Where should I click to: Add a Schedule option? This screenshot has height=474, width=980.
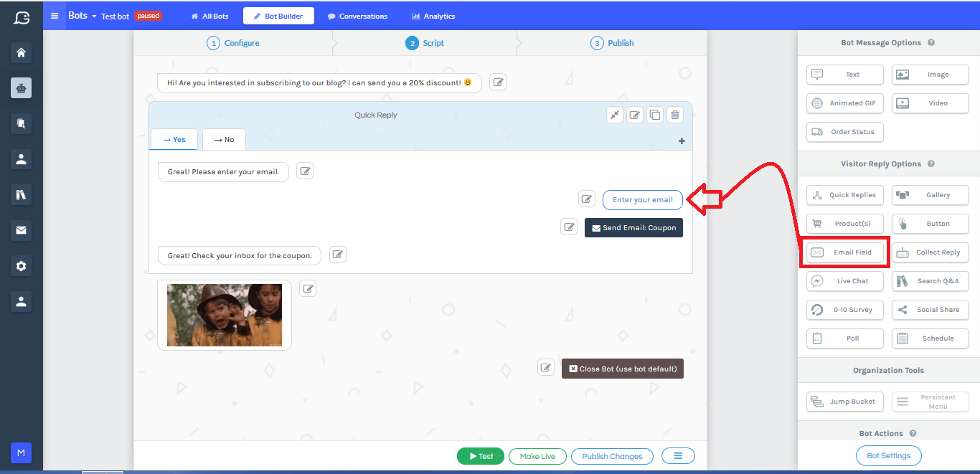(x=930, y=338)
